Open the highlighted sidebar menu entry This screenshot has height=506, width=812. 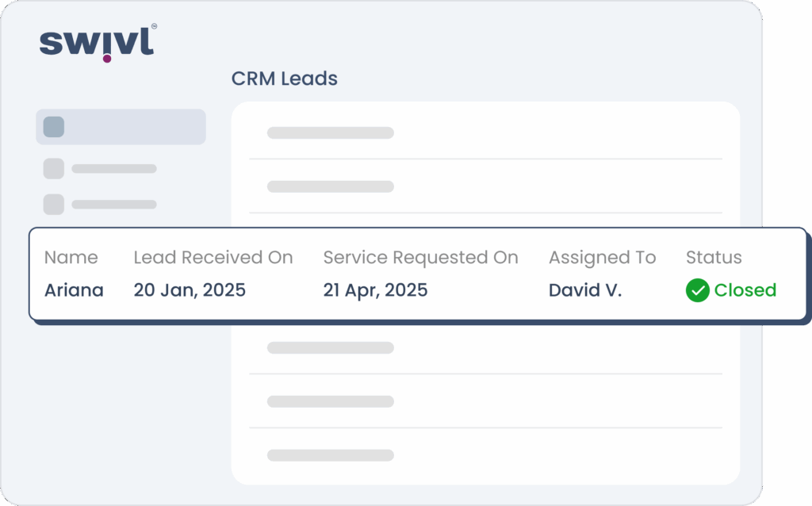pos(121,127)
